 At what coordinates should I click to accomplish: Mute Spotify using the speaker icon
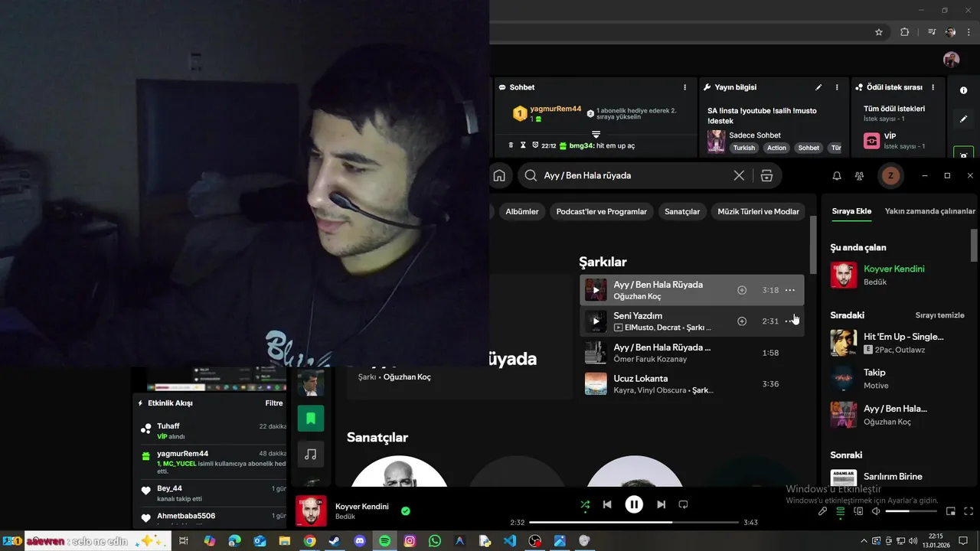[876, 511]
